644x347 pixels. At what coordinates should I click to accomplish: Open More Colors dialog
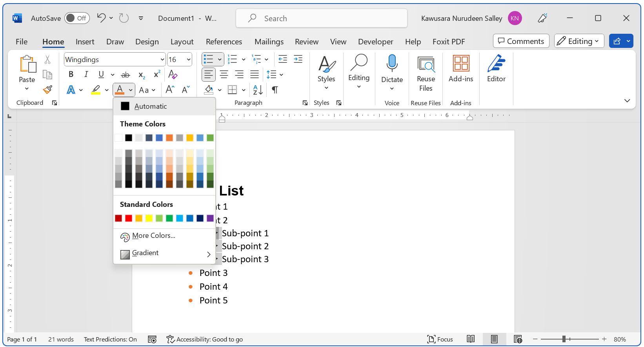164,236
